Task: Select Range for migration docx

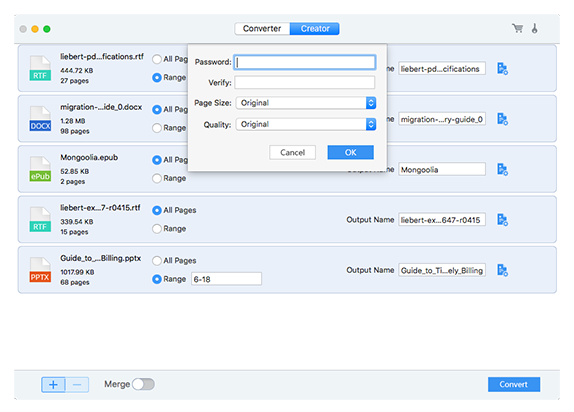Action: coord(157,128)
